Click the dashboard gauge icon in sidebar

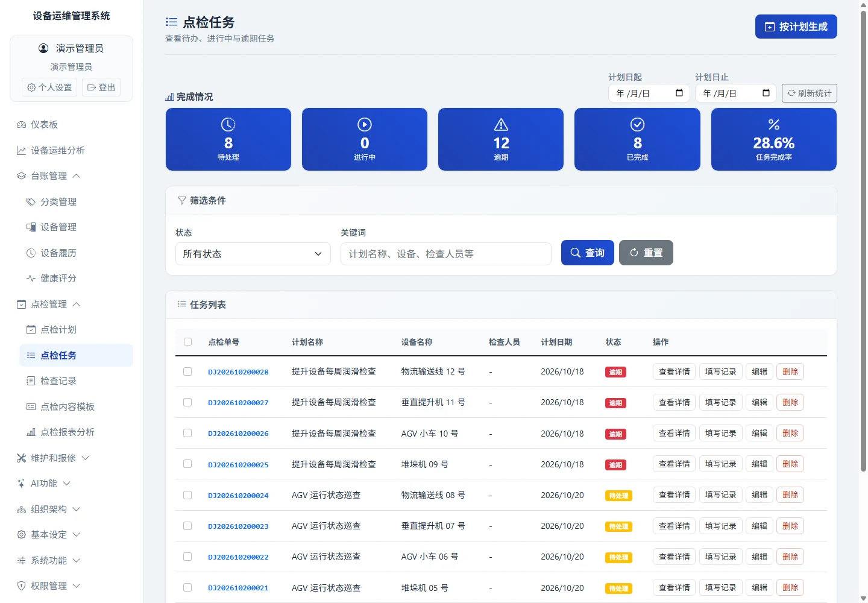pyautogui.click(x=21, y=125)
